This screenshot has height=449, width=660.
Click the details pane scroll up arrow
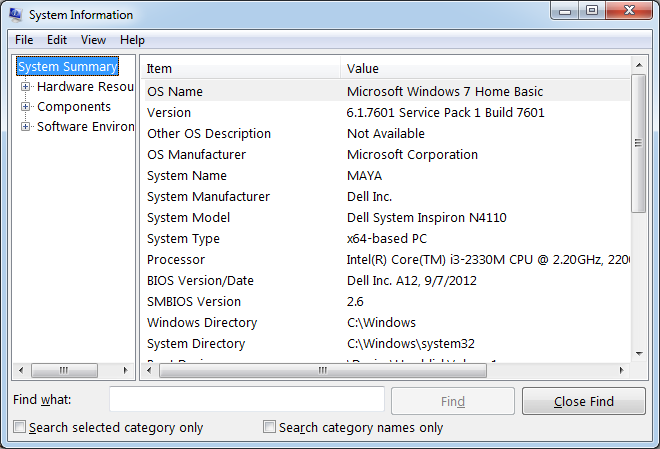tap(639, 65)
